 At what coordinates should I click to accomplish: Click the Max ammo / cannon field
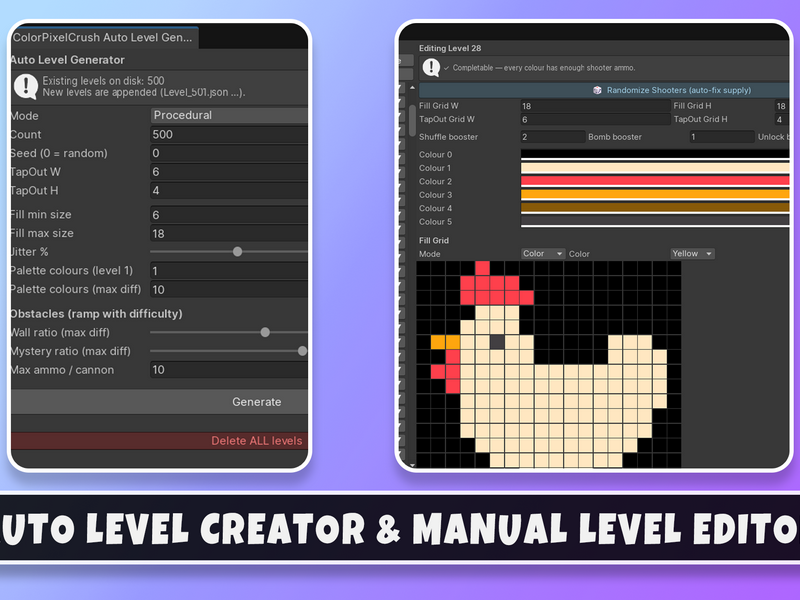[x=229, y=370]
